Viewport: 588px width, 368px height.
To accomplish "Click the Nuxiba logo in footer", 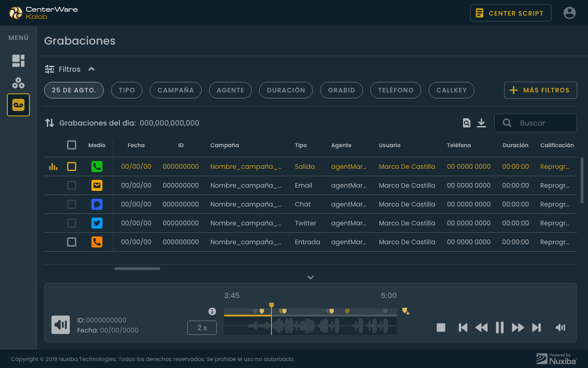I will [556, 359].
